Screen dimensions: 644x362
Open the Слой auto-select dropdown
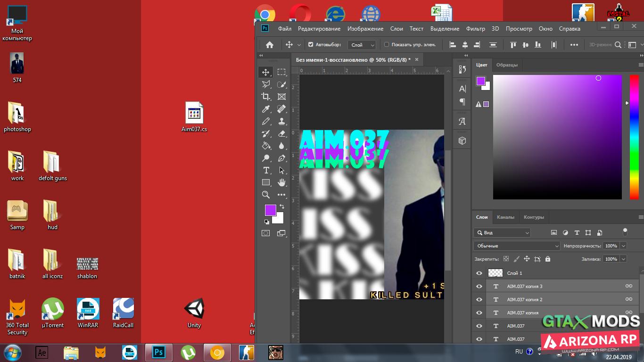coord(362,45)
